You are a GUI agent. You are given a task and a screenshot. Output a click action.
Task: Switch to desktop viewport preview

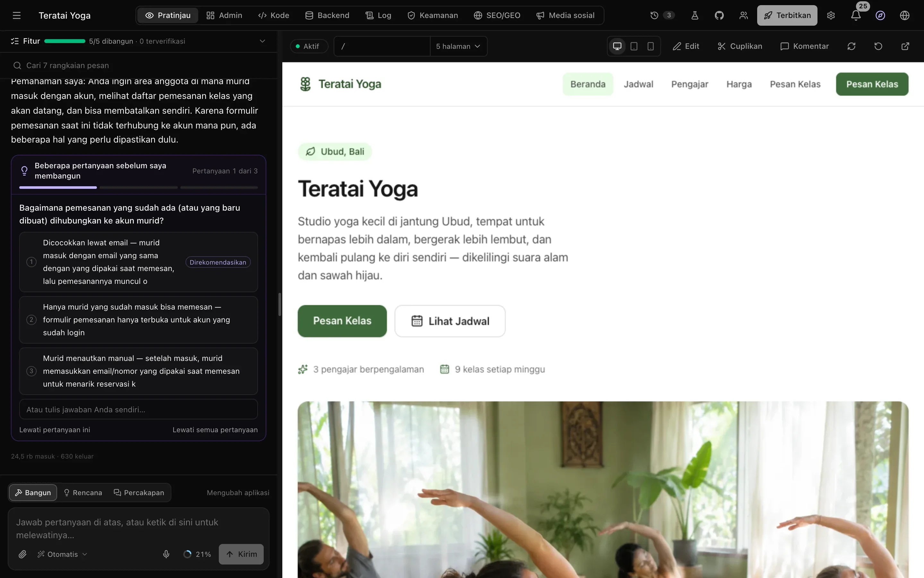click(x=617, y=46)
